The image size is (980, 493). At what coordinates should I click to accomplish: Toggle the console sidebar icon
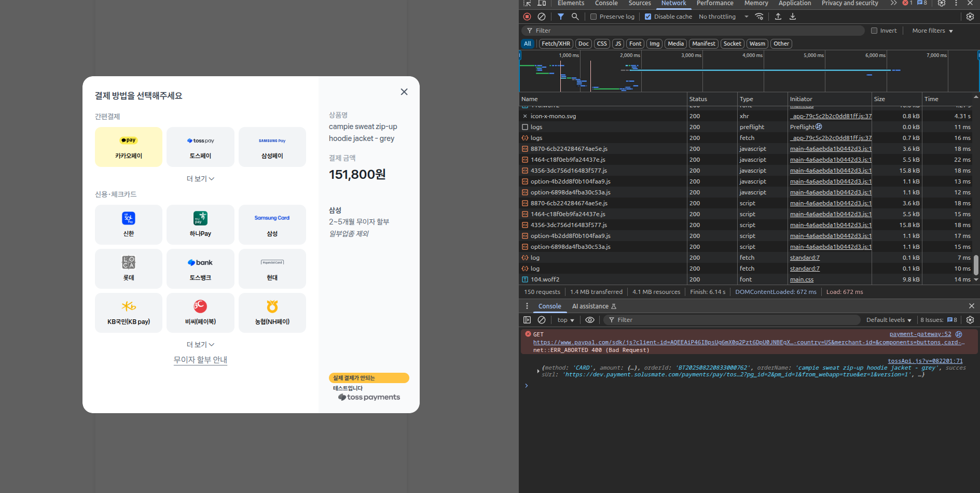tap(527, 320)
